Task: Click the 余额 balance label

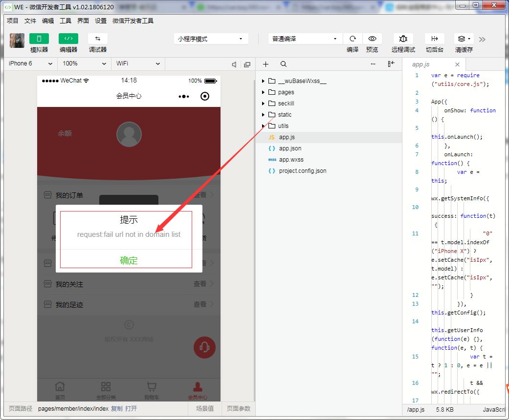Action: point(65,133)
